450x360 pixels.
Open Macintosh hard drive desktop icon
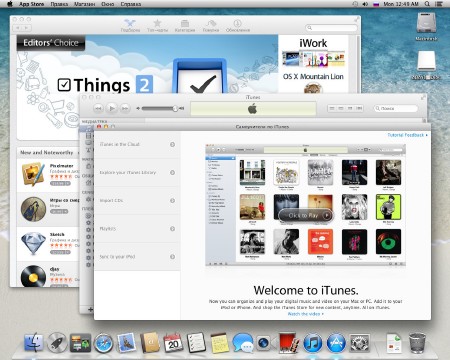(426, 23)
